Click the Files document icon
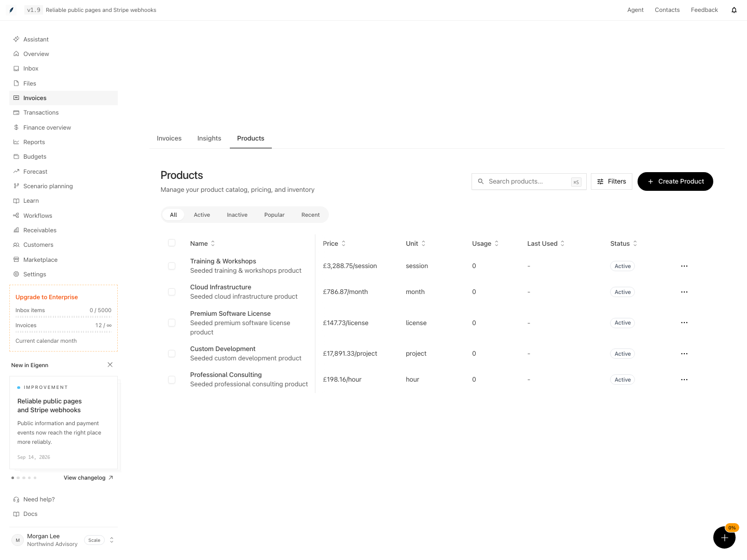 tap(16, 83)
